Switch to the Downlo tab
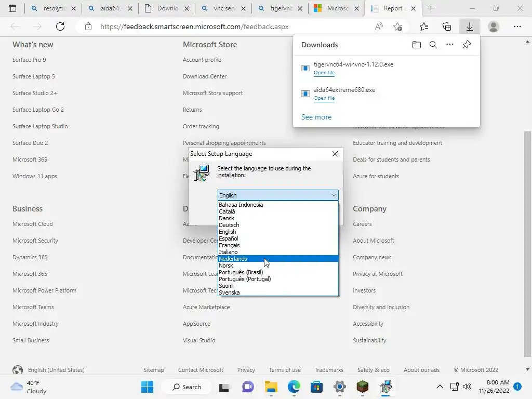 [x=166, y=8]
